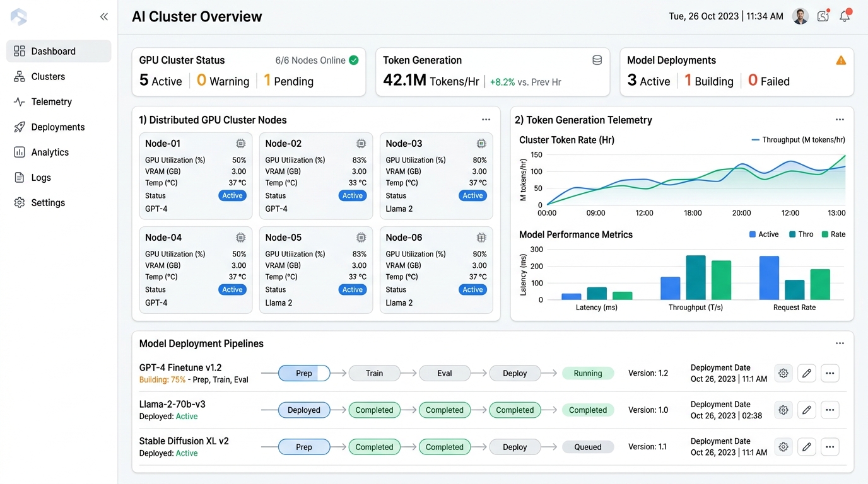Click the Active badge on Node-02
The height and width of the screenshot is (484, 868).
tap(353, 195)
